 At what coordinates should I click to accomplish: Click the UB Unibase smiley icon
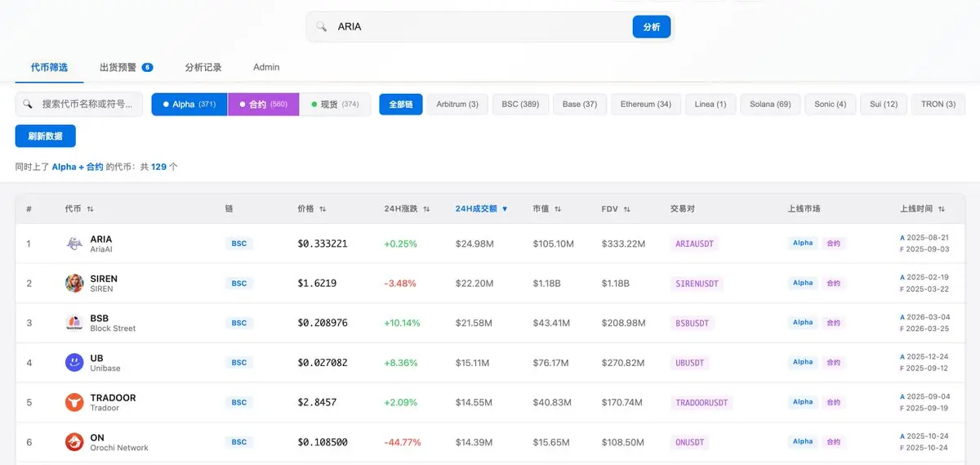[74, 362]
